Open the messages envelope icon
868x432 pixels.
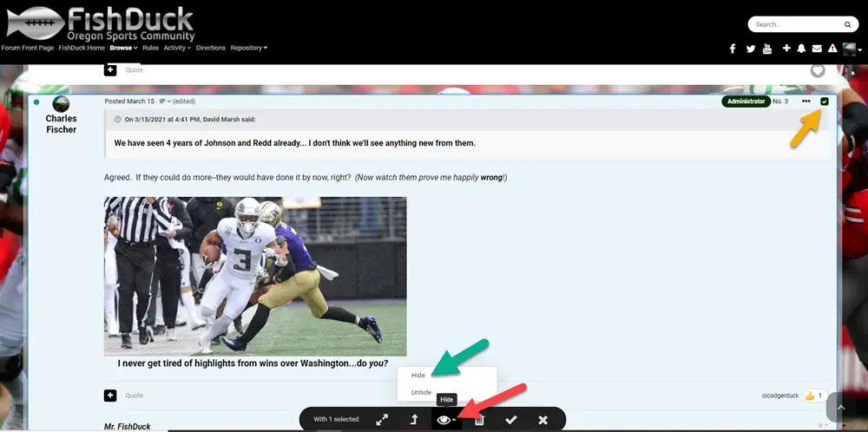pyautogui.click(x=817, y=49)
